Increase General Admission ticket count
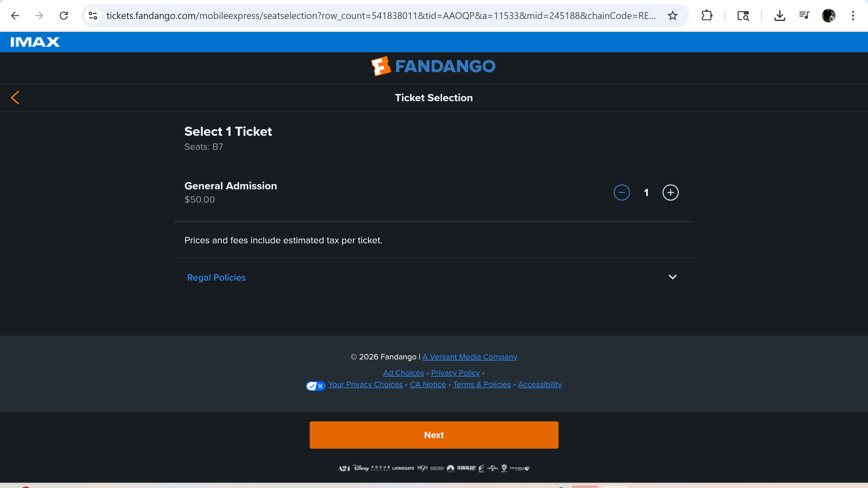 [x=670, y=193]
